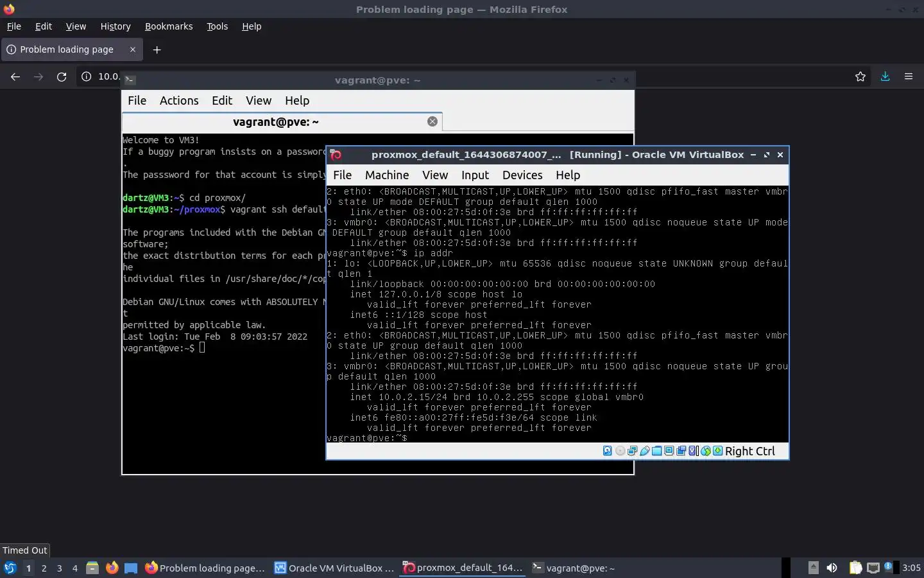924x578 pixels.
Task: Click the removable media eject tray icon
Action: [x=814, y=568]
